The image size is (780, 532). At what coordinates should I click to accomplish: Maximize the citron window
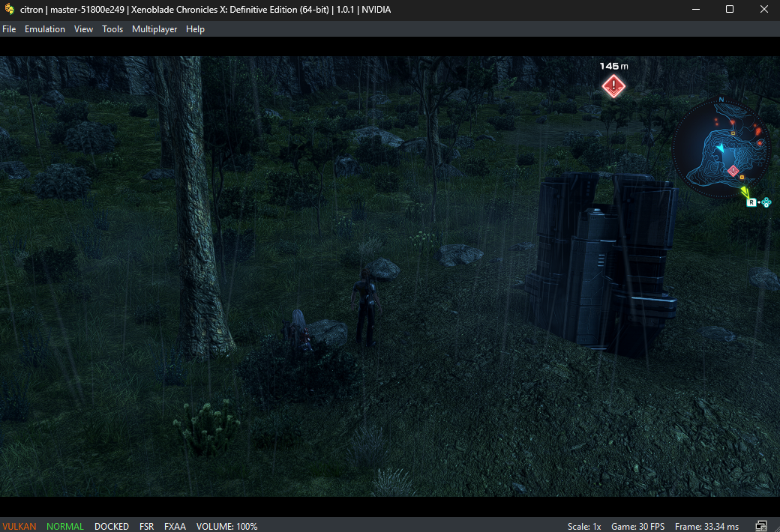(x=730, y=9)
